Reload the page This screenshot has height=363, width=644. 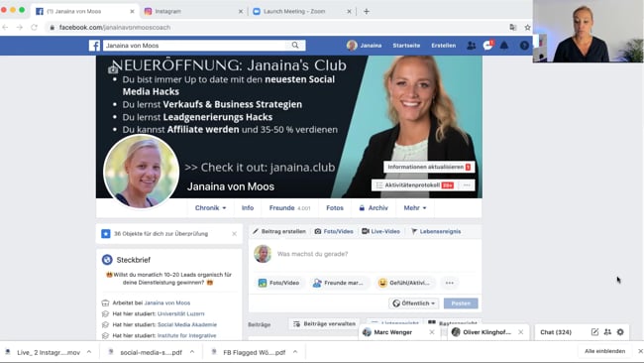point(34,27)
